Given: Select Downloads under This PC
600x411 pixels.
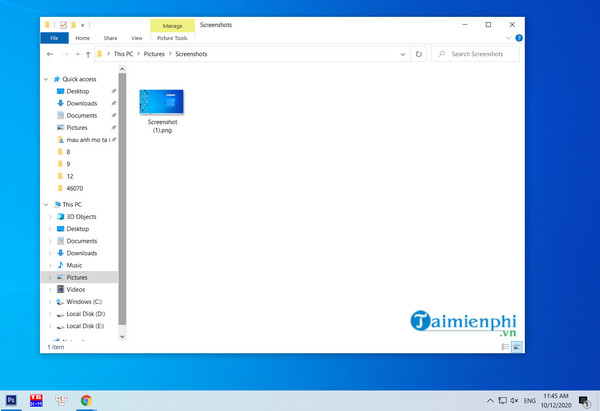Looking at the screenshot, I should tap(82, 253).
